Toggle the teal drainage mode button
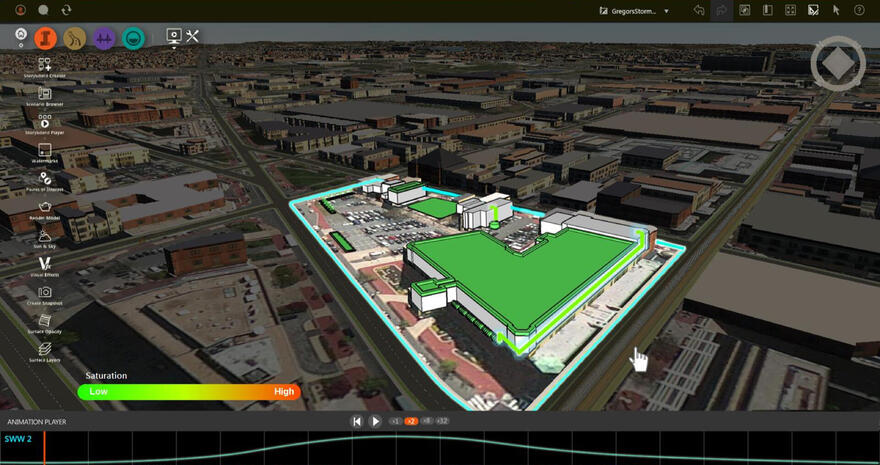The height and width of the screenshot is (465, 880). (x=132, y=38)
